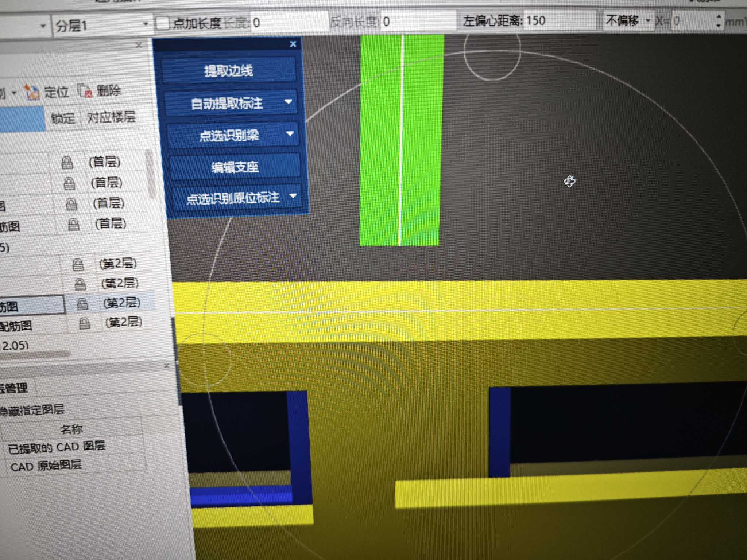Image resolution: width=747 pixels, height=560 pixels.
Task: Toggle the lock icon in the first 第2层 row
Action: tap(78, 264)
